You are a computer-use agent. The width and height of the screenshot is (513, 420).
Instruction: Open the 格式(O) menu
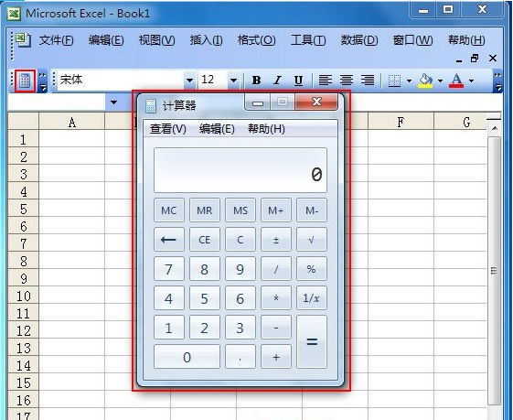click(x=256, y=40)
